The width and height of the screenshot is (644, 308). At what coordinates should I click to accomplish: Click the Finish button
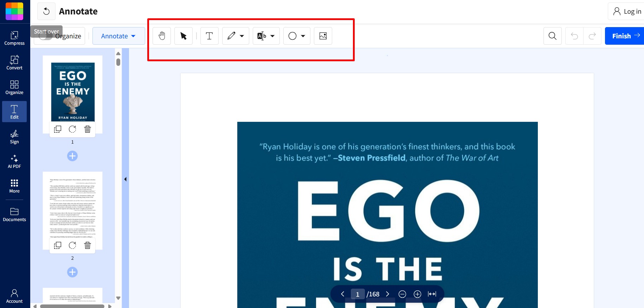tap(625, 36)
